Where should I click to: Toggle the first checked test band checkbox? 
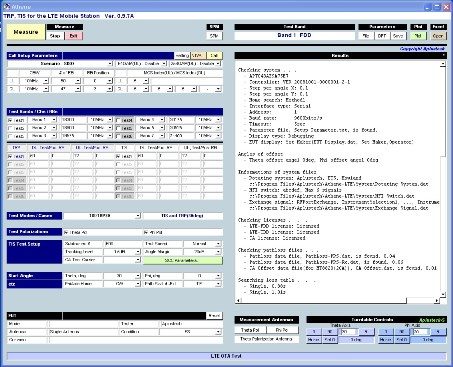10,120
